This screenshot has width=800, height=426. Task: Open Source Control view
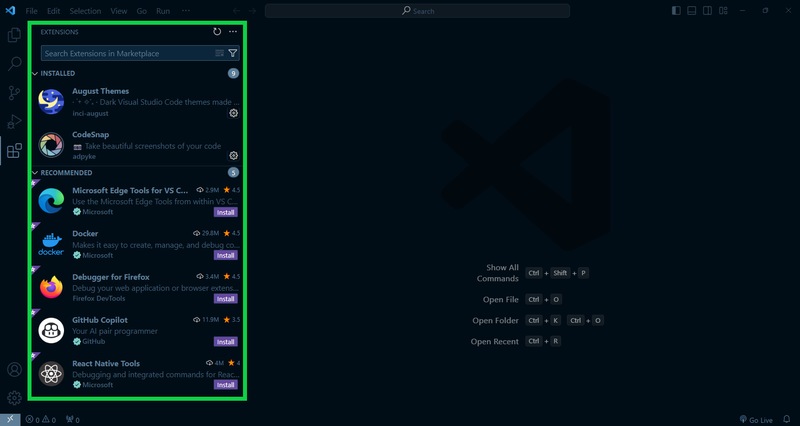(14, 93)
